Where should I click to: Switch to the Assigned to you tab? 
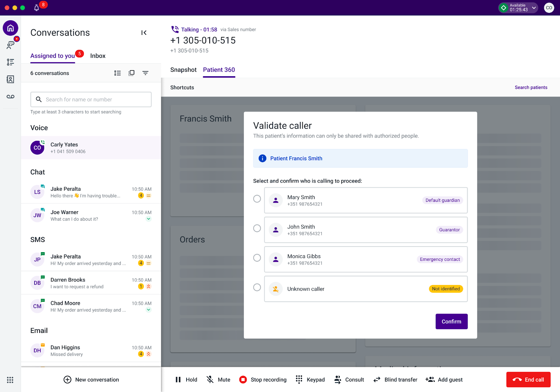pos(52,56)
